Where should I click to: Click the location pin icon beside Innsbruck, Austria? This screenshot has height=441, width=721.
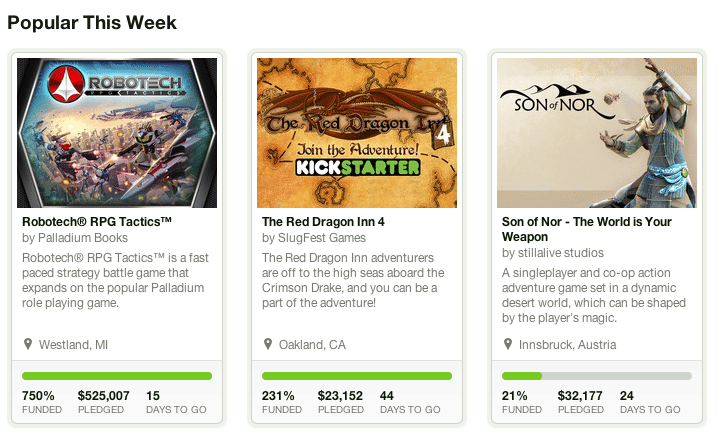point(508,344)
